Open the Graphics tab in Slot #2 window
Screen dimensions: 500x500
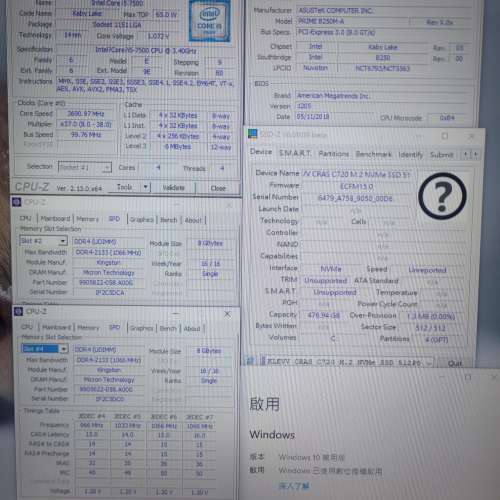pyautogui.click(x=142, y=219)
